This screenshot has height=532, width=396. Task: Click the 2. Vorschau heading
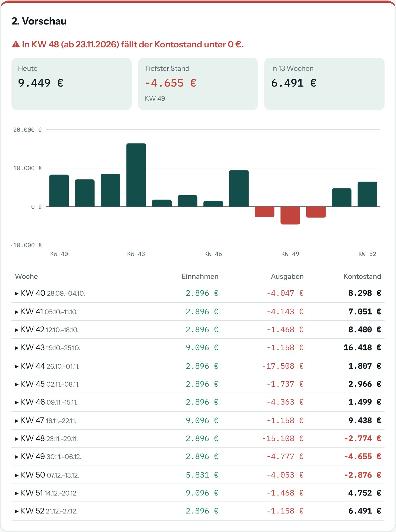(x=39, y=21)
